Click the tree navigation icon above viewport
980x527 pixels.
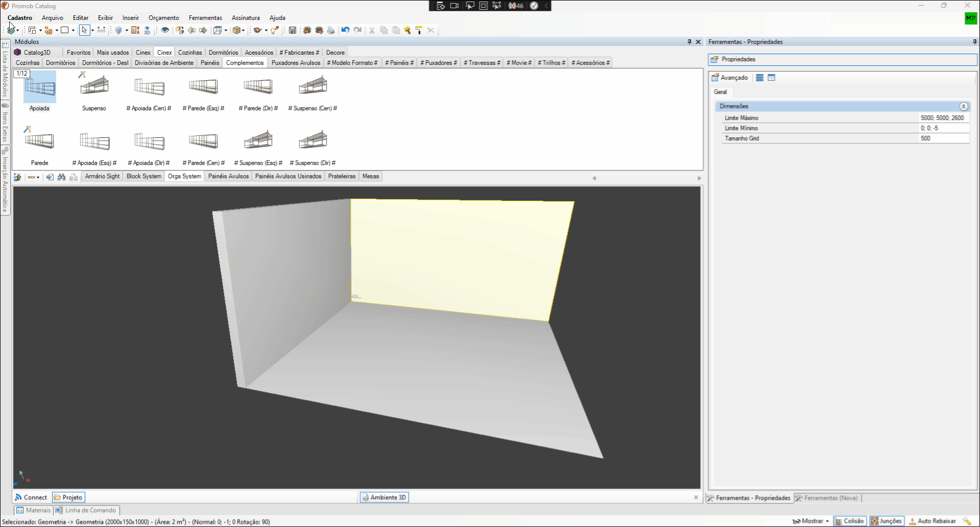coord(17,177)
